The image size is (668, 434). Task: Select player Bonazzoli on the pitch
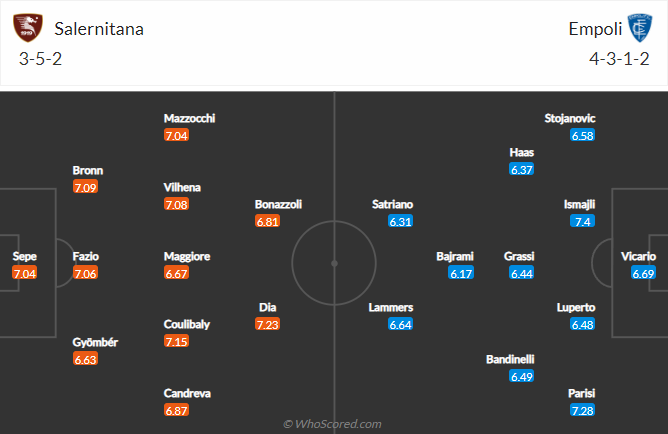[x=278, y=204]
